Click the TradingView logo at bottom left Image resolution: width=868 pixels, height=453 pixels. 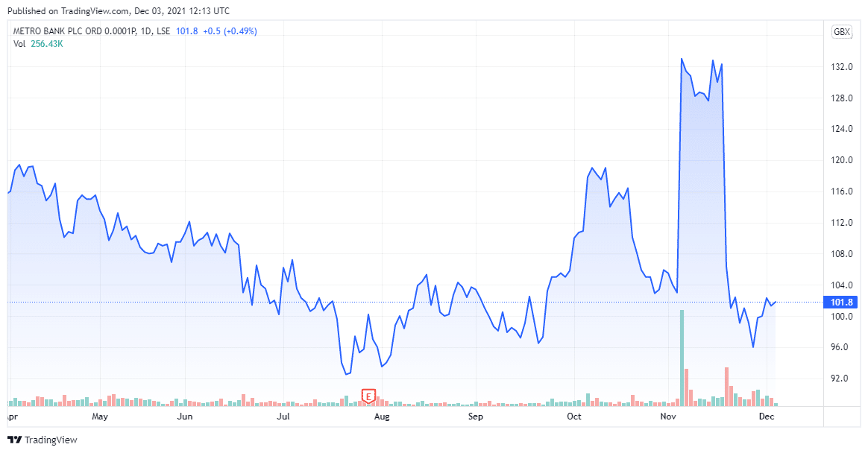tap(43, 440)
